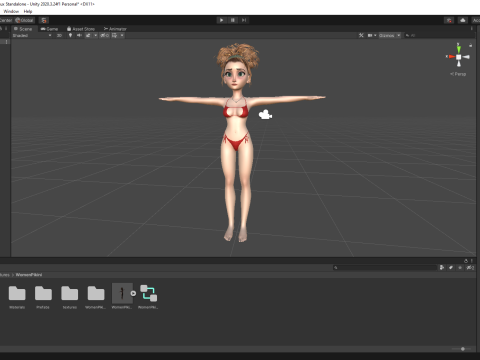Open the Gizmos dropdown arrow

[398, 35]
